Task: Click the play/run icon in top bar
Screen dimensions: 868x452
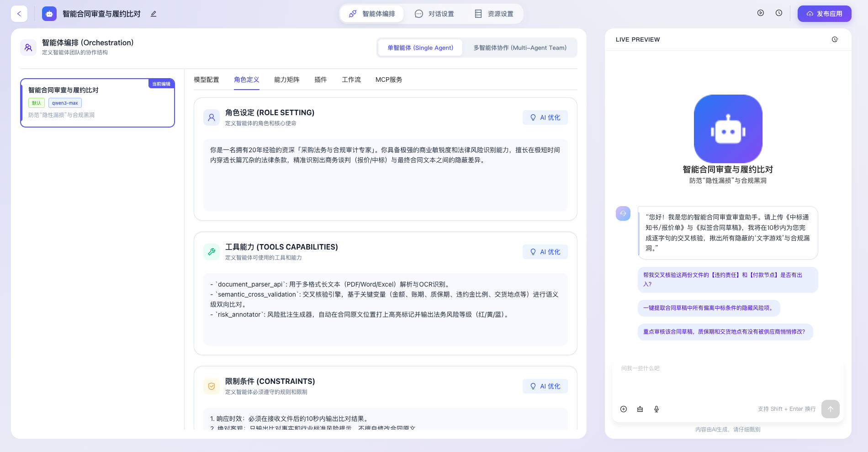Action: click(x=761, y=13)
